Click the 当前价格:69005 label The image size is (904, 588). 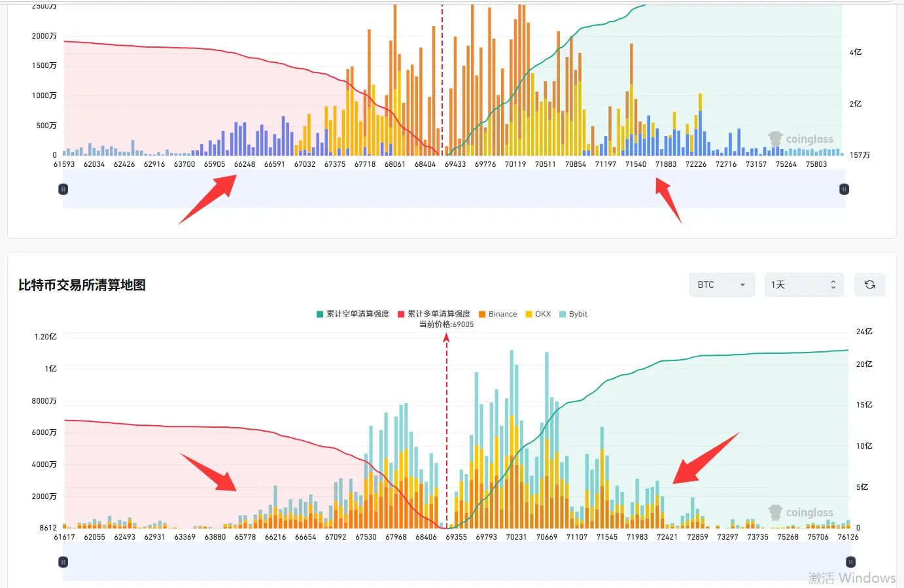click(447, 324)
